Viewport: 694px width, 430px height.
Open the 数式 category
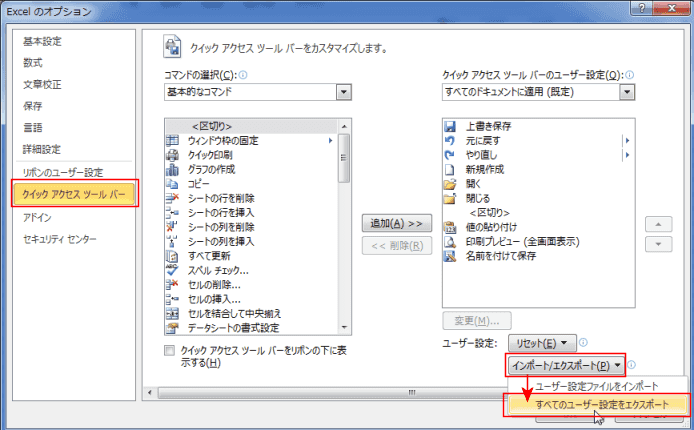33,63
